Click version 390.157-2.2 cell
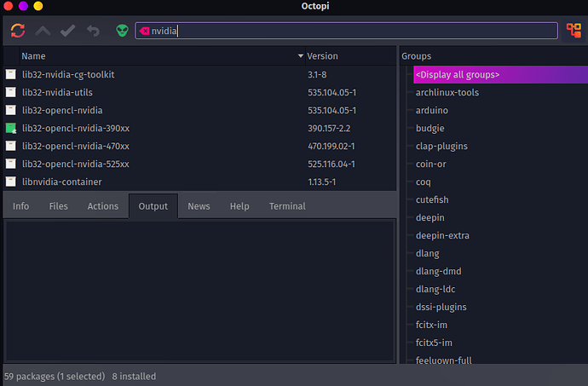The width and height of the screenshot is (588, 386). pos(329,129)
